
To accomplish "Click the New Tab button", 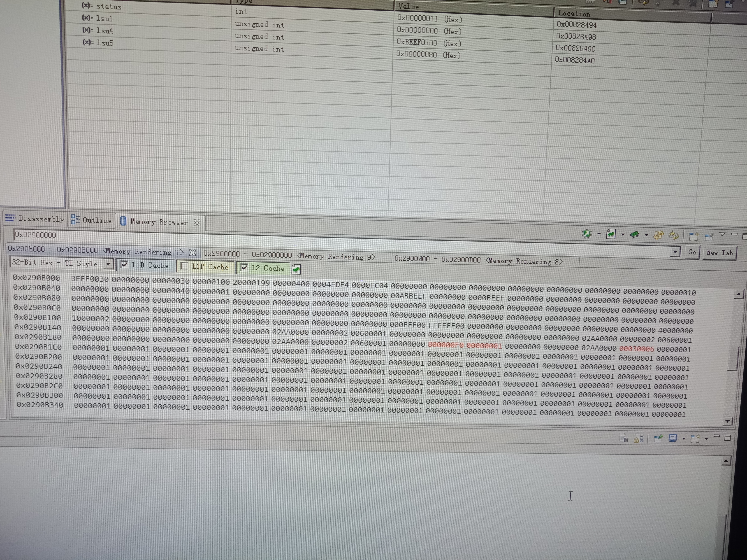I will tap(719, 253).
